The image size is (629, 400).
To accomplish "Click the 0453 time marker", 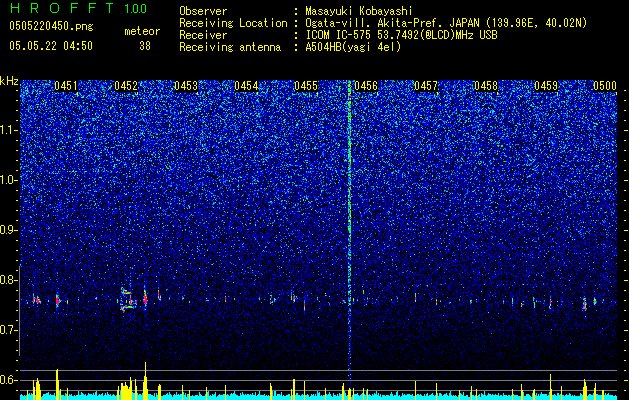I will 186,86.
